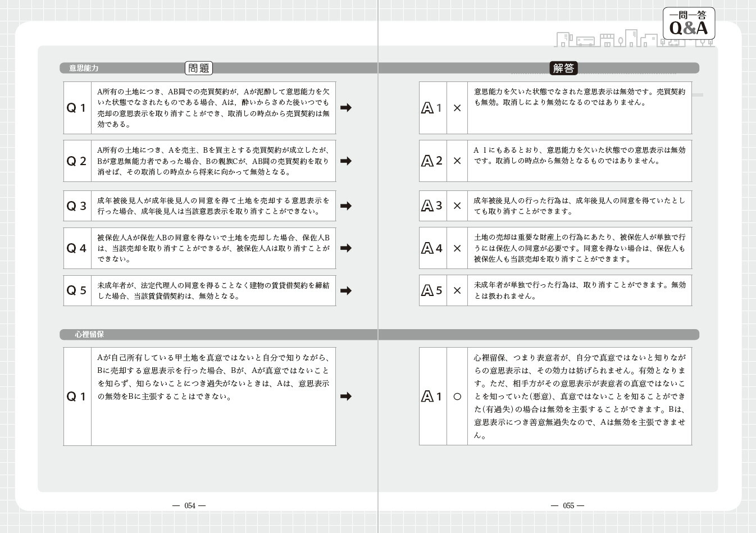Click the A3 label
This screenshot has width=756, height=533.
(x=432, y=206)
